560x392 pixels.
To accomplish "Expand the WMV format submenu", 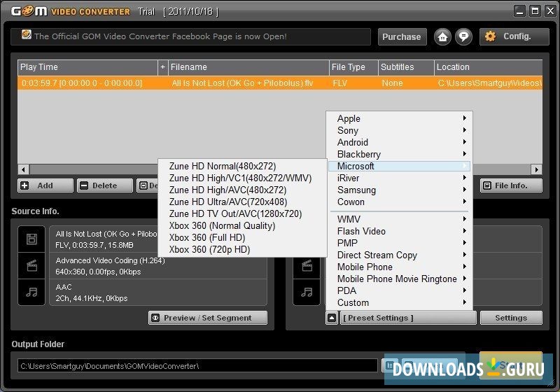I will pyautogui.click(x=399, y=219).
